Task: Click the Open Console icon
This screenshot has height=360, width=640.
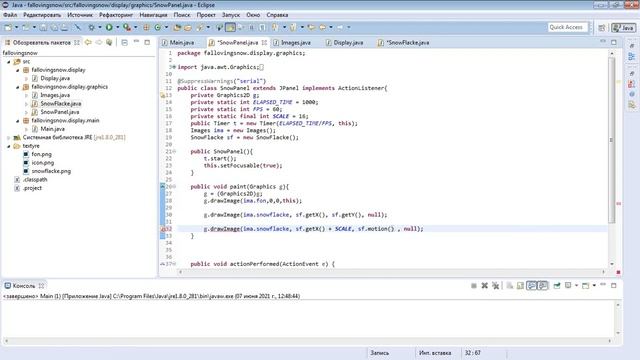Action: tap(585, 286)
